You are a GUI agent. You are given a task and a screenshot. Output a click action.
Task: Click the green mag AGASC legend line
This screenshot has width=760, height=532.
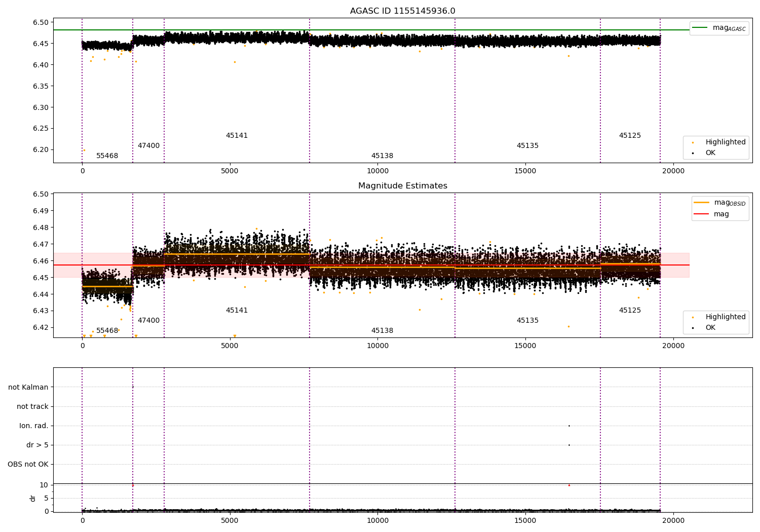pos(700,28)
